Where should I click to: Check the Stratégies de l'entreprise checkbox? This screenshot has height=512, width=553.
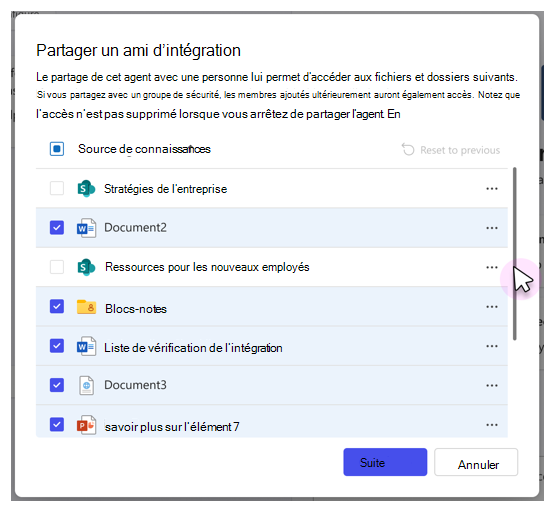(x=57, y=188)
